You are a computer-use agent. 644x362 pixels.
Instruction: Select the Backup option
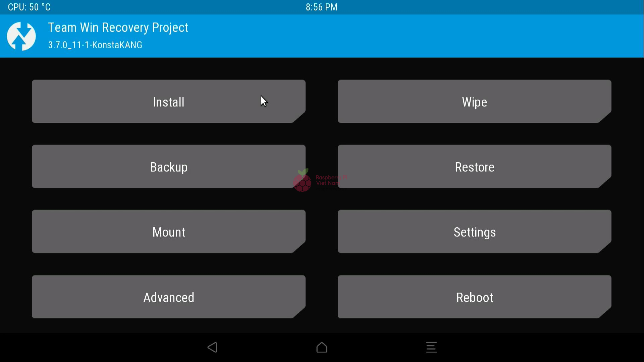pos(169,167)
